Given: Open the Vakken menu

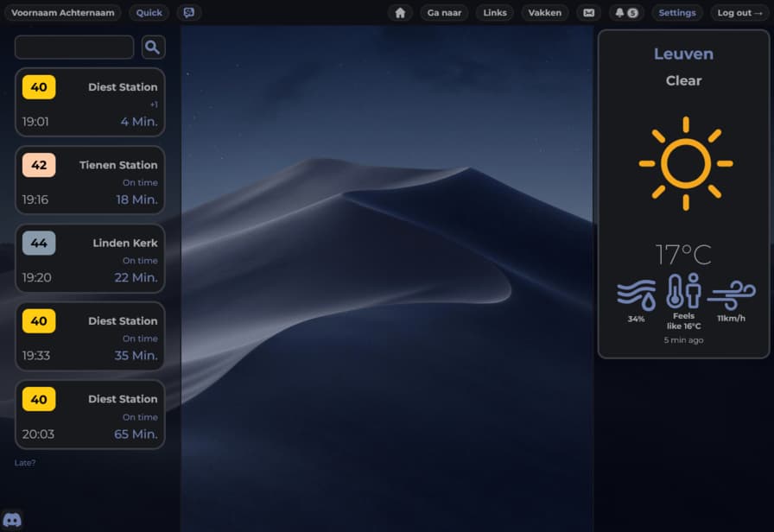Looking at the screenshot, I should coord(545,13).
